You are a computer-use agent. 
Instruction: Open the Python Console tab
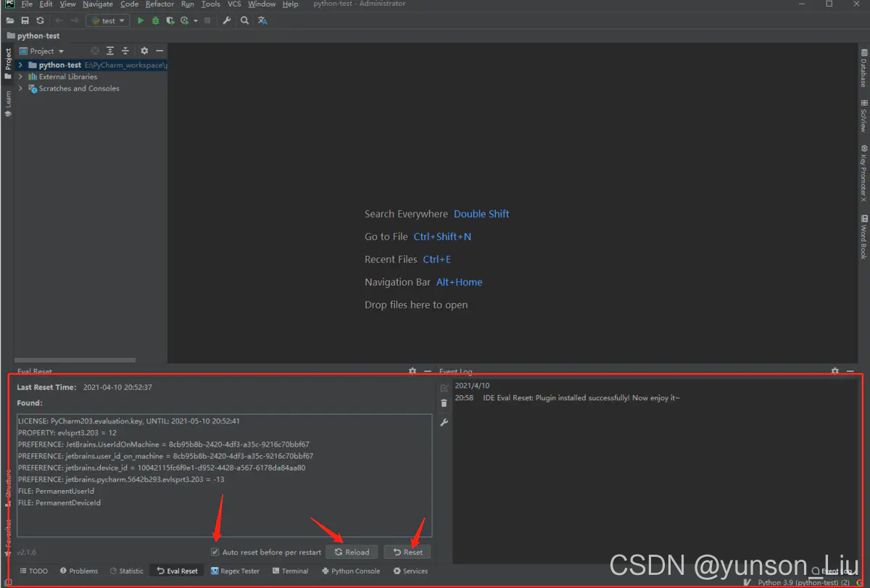[351, 571]
